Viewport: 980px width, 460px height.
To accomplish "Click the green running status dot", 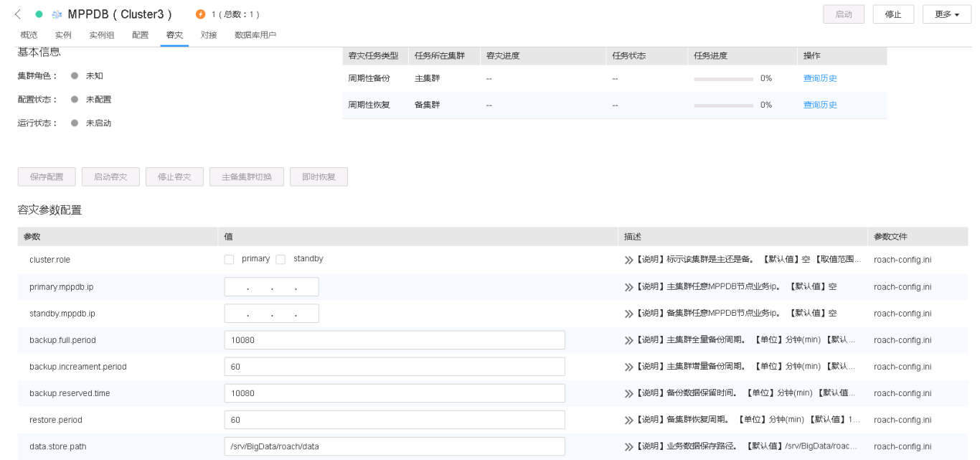I will 39,14.
